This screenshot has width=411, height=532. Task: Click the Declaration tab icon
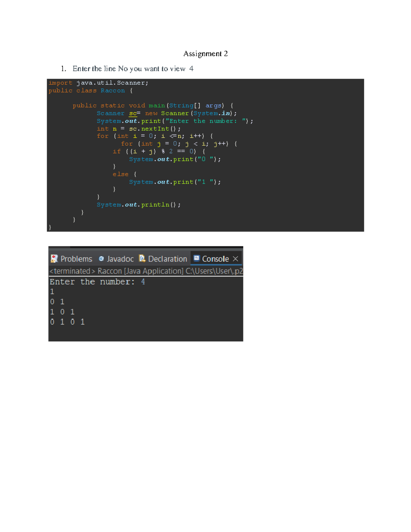point(142,259)
